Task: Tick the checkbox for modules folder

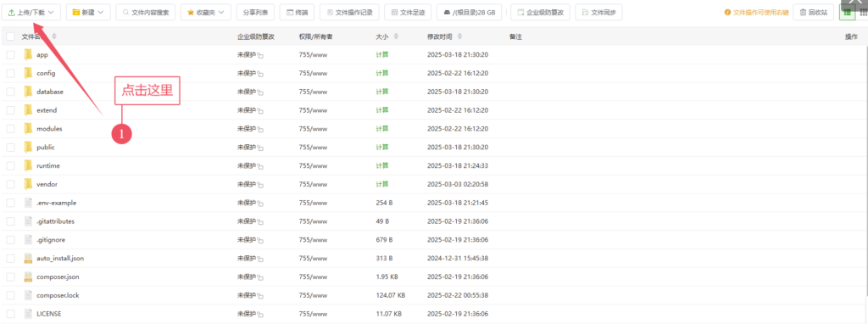Action: (x=10, y=128)
